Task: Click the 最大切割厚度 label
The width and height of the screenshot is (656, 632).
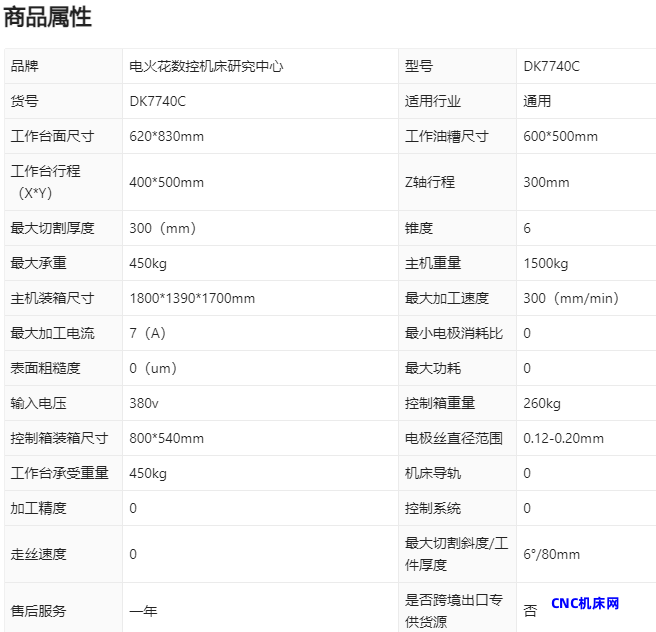Action: pos(52,228)
